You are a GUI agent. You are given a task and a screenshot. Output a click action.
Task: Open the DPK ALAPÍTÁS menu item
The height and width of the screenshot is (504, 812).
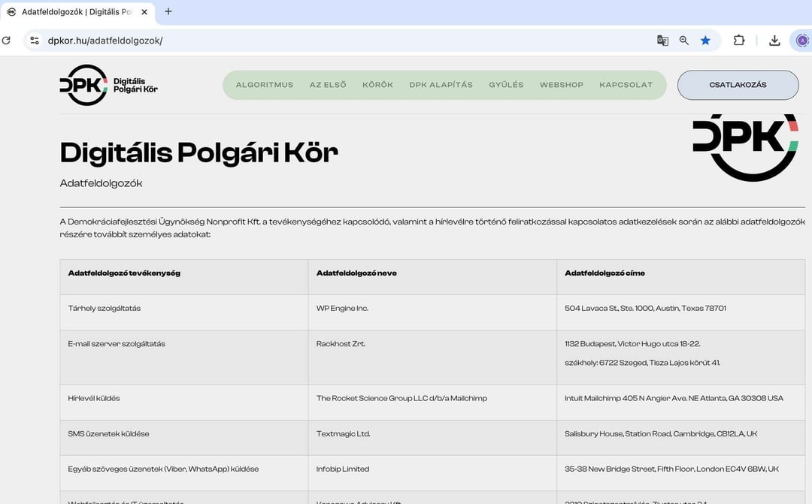pos(441,85)
